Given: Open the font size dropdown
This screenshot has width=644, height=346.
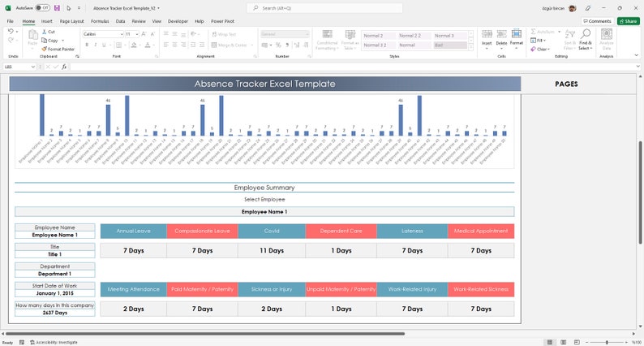Looking at the screenshot, I should point(137,34).
